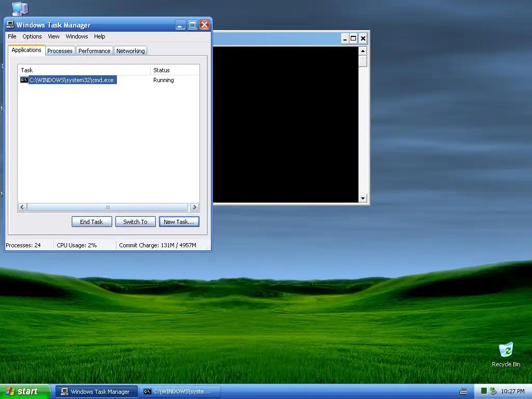This screenshot has width=532, height=399.
Task: Open the Task Manager File menu
Action: [x=12, y=36]
